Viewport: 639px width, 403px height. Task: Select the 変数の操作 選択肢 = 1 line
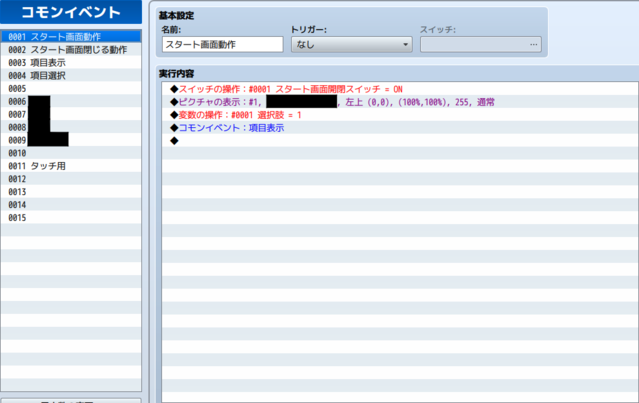pyautogui.click(x=400, y=115)
